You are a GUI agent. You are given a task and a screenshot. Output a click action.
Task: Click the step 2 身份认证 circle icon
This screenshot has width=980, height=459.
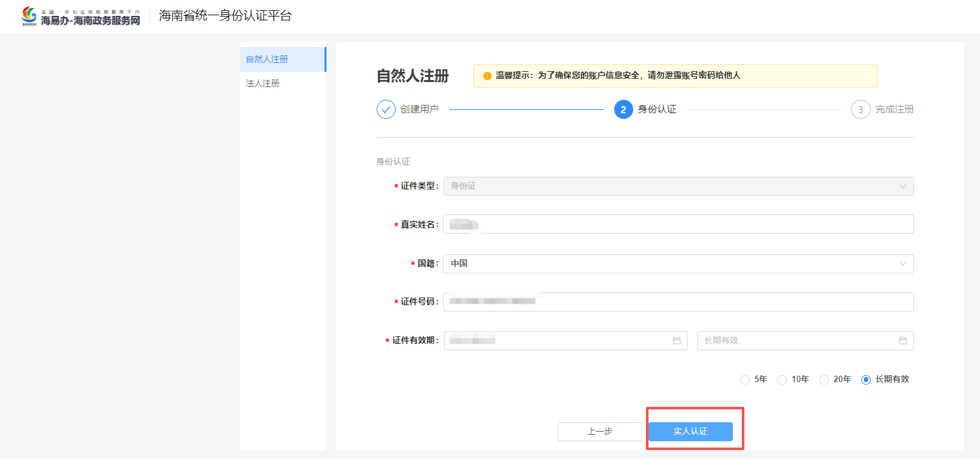coord(624,109)
